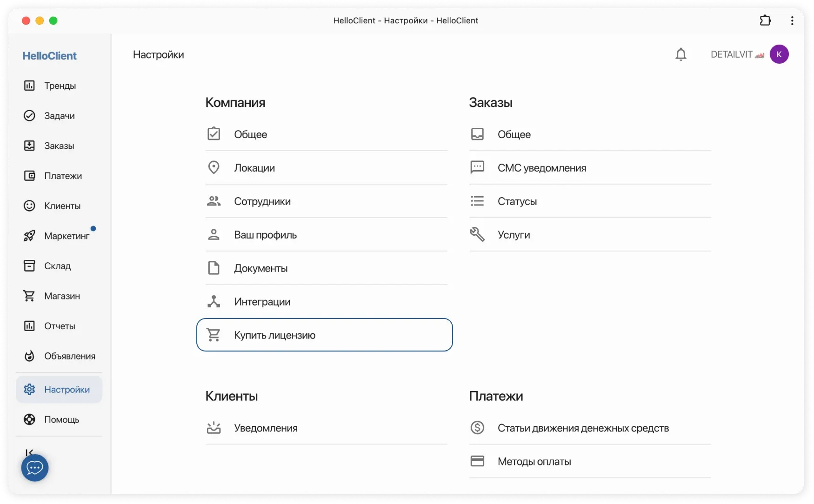Select the Задачи checkmark icon

[x=29, y=115]
